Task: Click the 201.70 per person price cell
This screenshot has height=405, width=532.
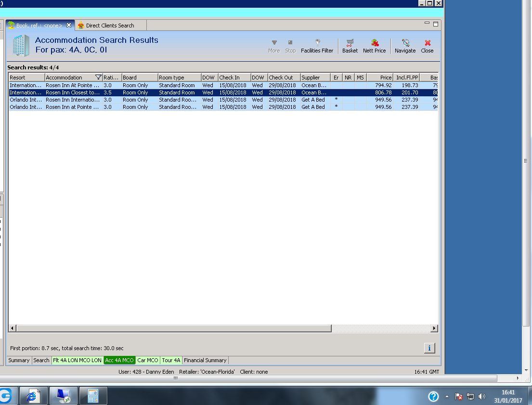Action: (406, 92)
